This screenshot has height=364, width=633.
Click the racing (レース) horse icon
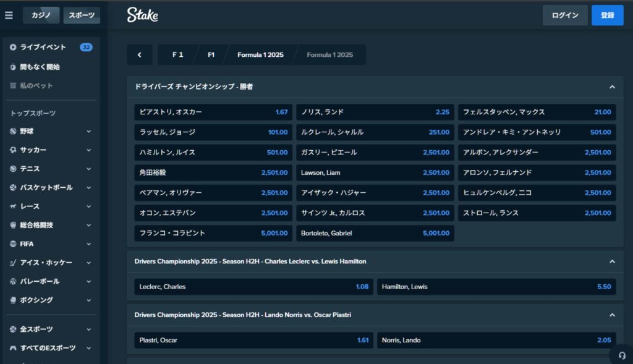[x=13, y=206]
